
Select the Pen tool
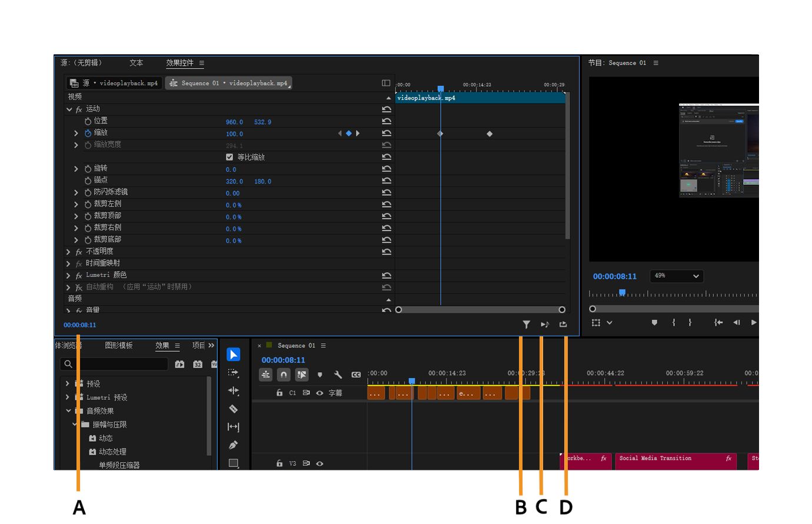pyautogui.click(x=234, y=445)
